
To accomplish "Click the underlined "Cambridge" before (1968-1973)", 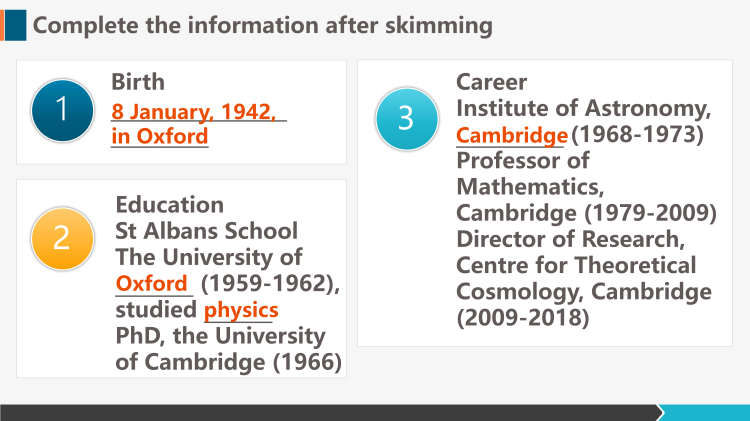I will point(512,134).
